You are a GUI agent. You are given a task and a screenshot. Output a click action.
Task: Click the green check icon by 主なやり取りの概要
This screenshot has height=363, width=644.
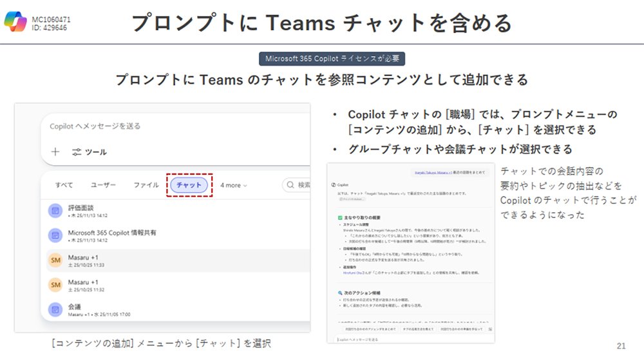tap(340, 217)
